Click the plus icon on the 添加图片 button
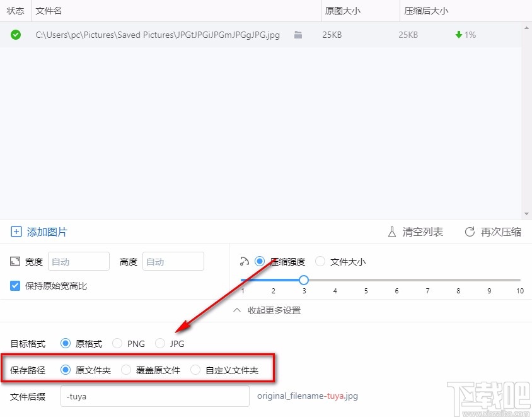This screenshot has width=532, height=417. tap(16, 232)
